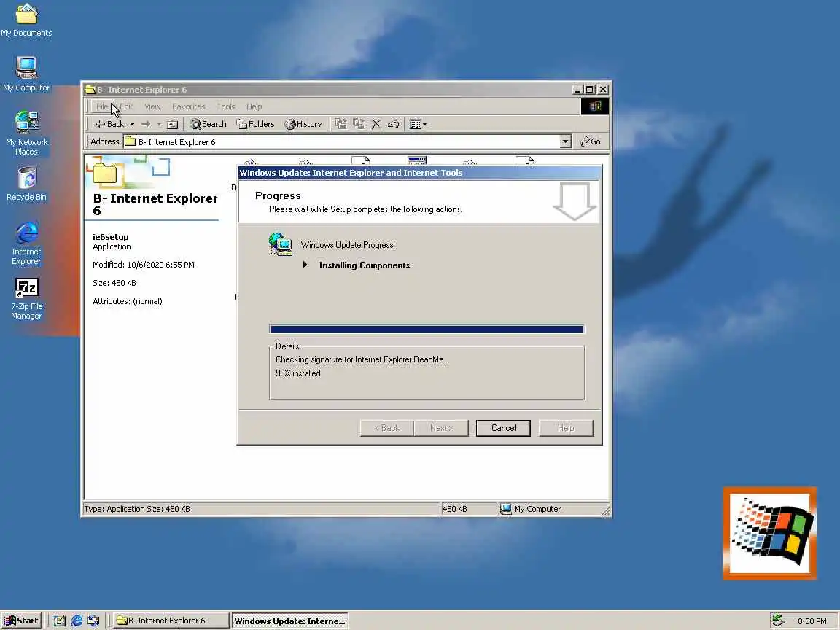Click Show Desktop in Quick Launch
This screenshot has width=840, height=630.
click(60, 621)
